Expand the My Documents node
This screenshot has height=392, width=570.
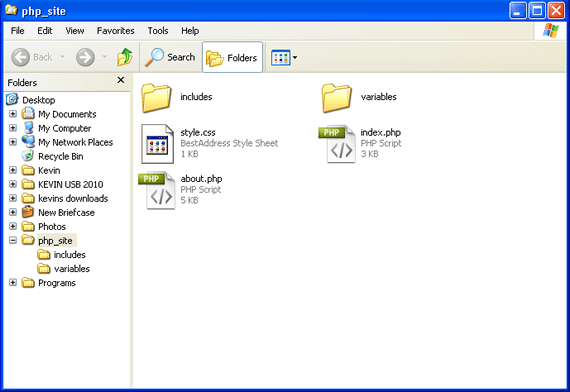coord(13,114)
